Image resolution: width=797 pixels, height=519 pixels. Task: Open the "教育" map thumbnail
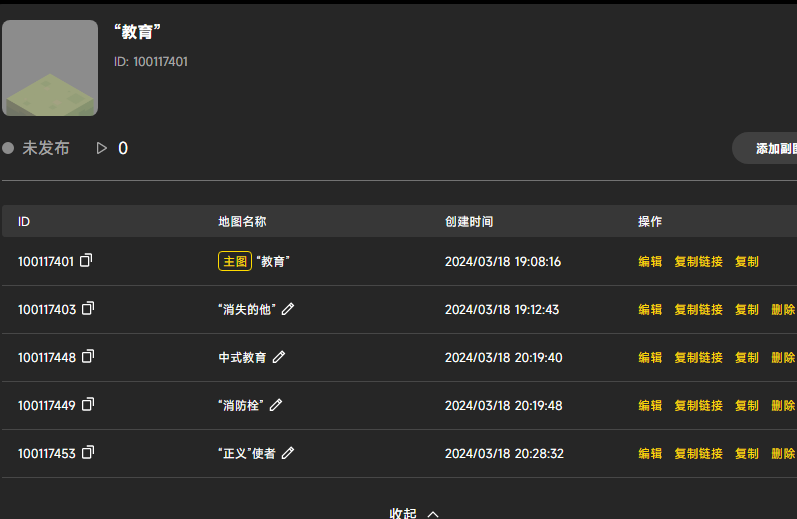point(50,68)
